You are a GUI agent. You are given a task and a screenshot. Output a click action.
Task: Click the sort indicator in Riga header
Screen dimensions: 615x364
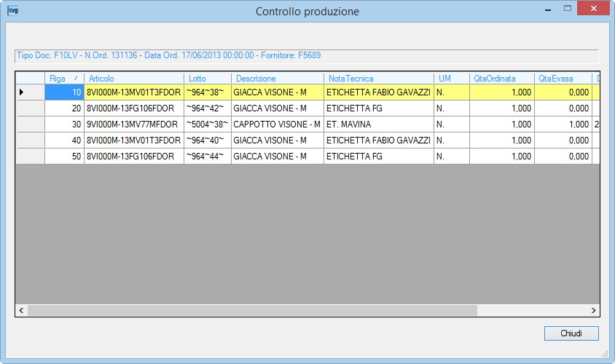pyautogui.click(x=76, y=78)
